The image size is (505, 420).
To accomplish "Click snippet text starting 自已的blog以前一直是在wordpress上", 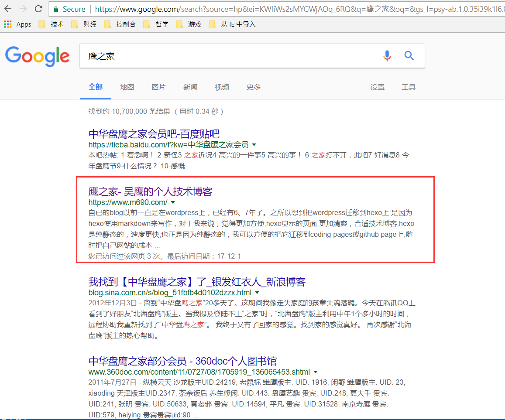I will click(251, 229).
